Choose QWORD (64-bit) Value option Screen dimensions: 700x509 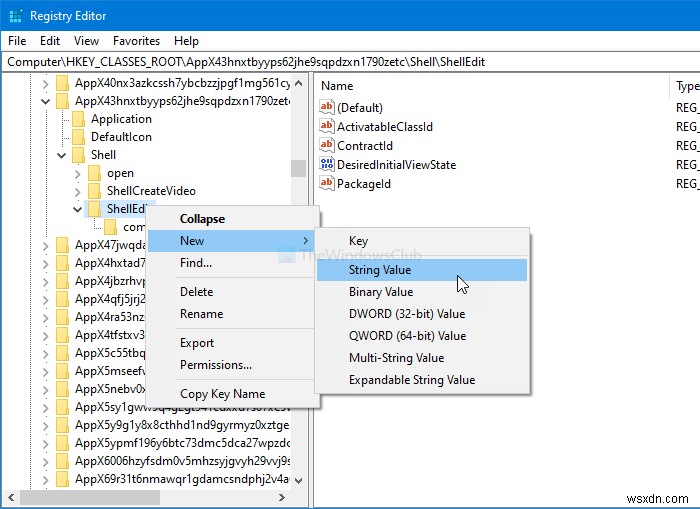pos(422,336)
